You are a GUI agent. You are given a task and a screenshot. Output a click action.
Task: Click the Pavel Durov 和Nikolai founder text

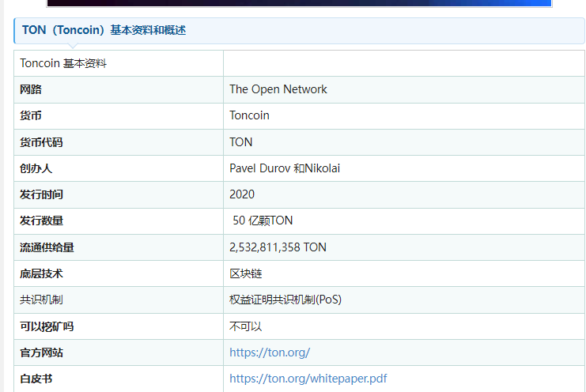coord(285,168)
